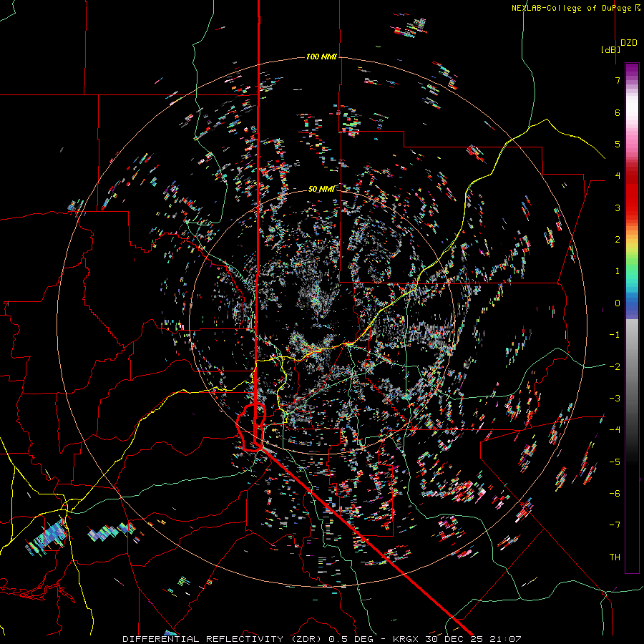This screenshot has height=644, width=644.
Task: Click the DZD color scale title
Action: pyautogui.click(x=629, y=43)
